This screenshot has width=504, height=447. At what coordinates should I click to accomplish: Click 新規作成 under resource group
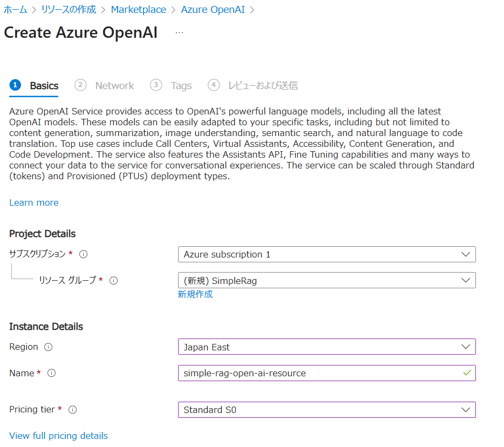tap(195, 294)
